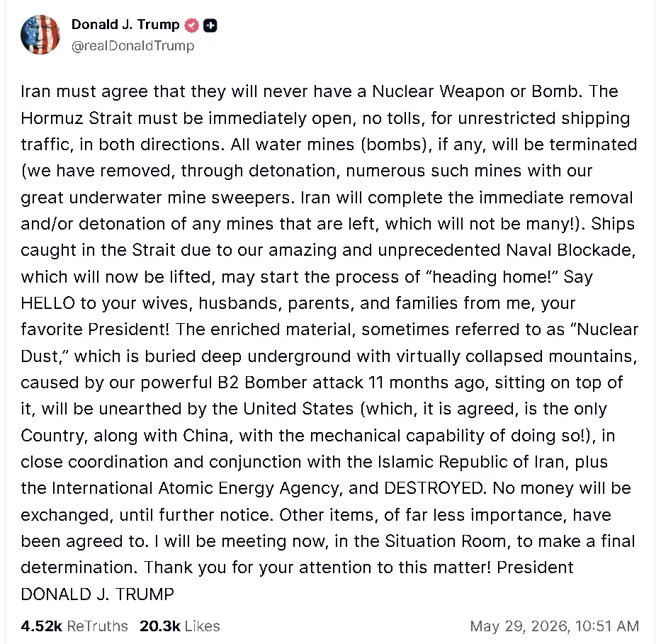Screen dimensions: 661x644
Task: Click the 10:51 AM time text
Action: pyautogui.click(x=607, y=626)
